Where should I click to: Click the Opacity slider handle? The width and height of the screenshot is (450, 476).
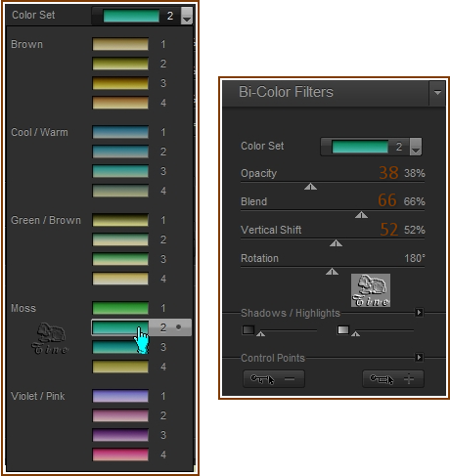coord(310,187)
